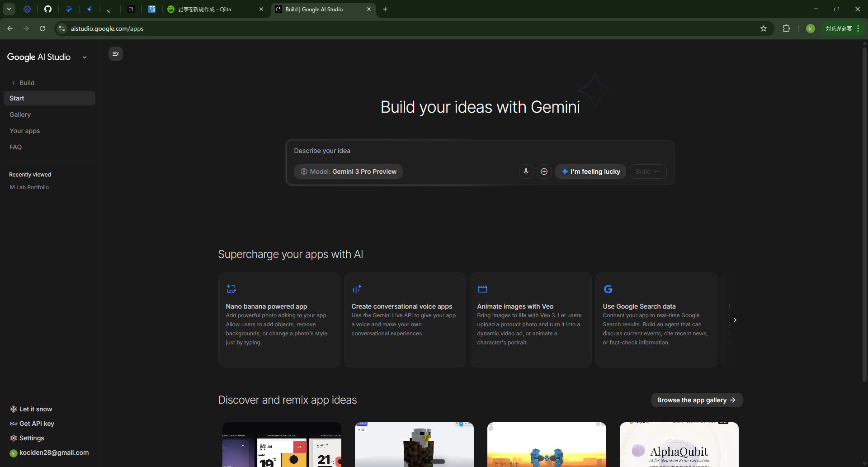868x467 pixels.
Task: Click the key icon beside Get API key
Action: 14,424
